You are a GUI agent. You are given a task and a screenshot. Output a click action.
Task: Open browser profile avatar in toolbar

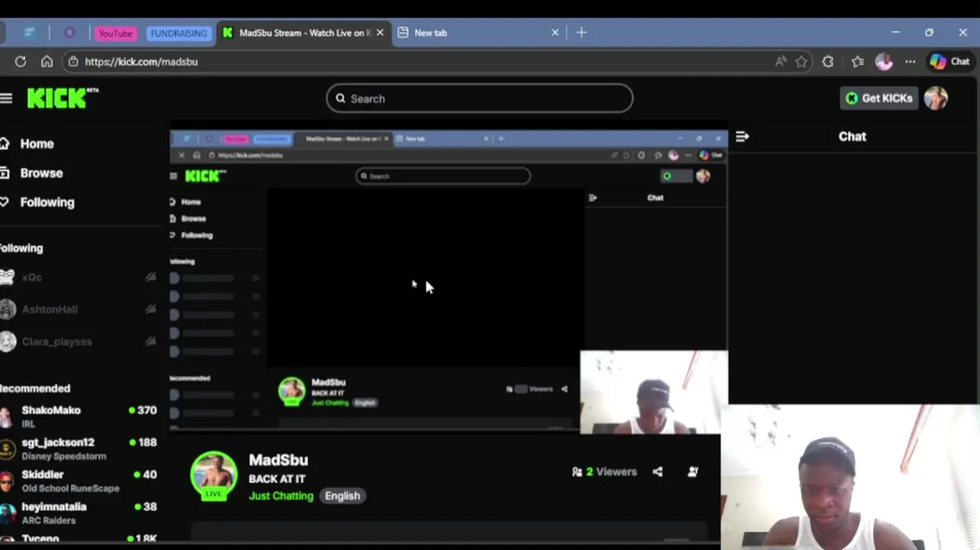click(x=884, y=61)
